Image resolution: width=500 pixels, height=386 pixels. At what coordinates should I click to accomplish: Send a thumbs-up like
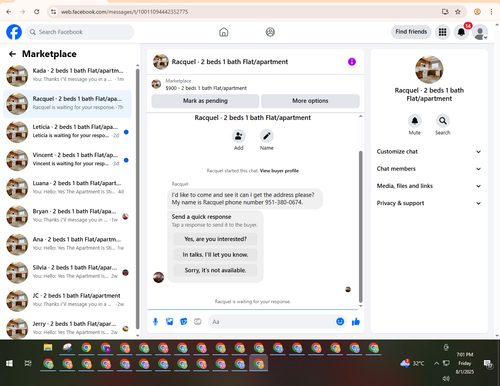[x=356, y=322]
